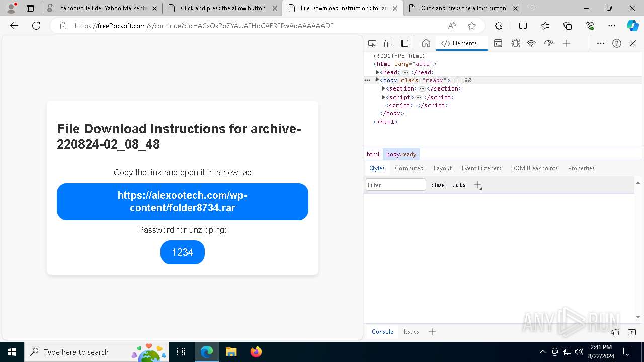The image size is (644, 362).
Task: Open the Performance gauge icon tool
Action: pyautogui.click(x=549, y=43)
